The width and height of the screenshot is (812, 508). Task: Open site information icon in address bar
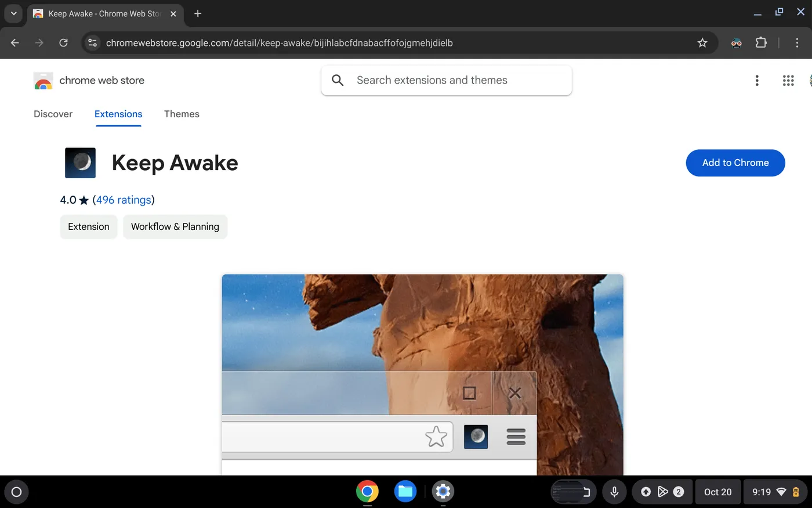pyautogui.click(x=92, y=42)
